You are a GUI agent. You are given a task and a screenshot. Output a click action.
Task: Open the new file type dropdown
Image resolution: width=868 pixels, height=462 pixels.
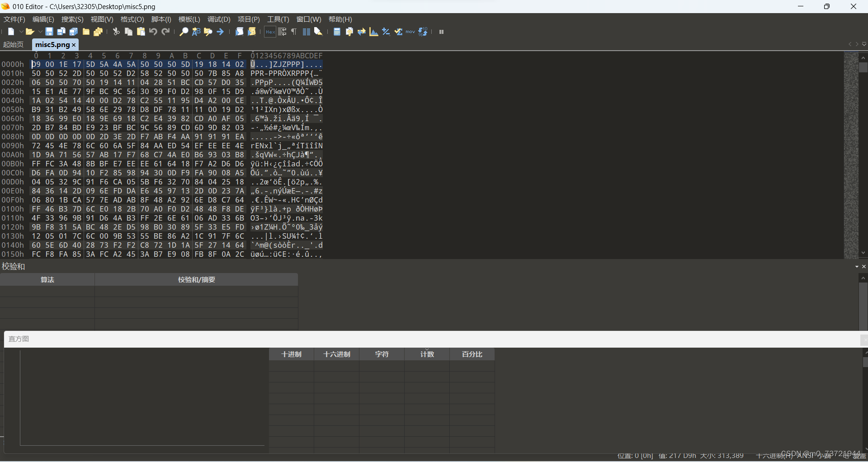coord(21,32)
